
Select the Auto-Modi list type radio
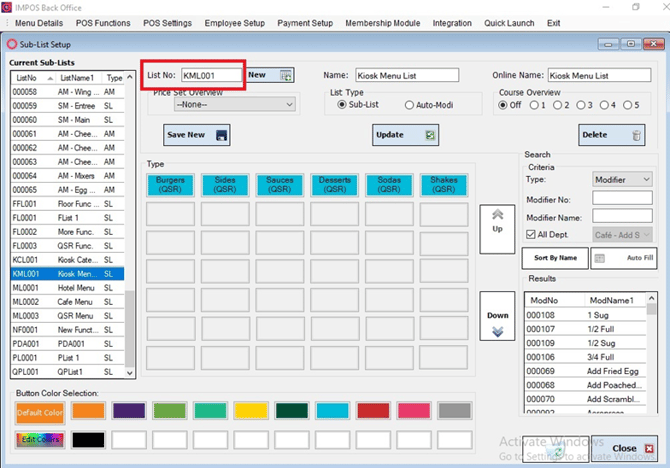[x=409, y=105]
